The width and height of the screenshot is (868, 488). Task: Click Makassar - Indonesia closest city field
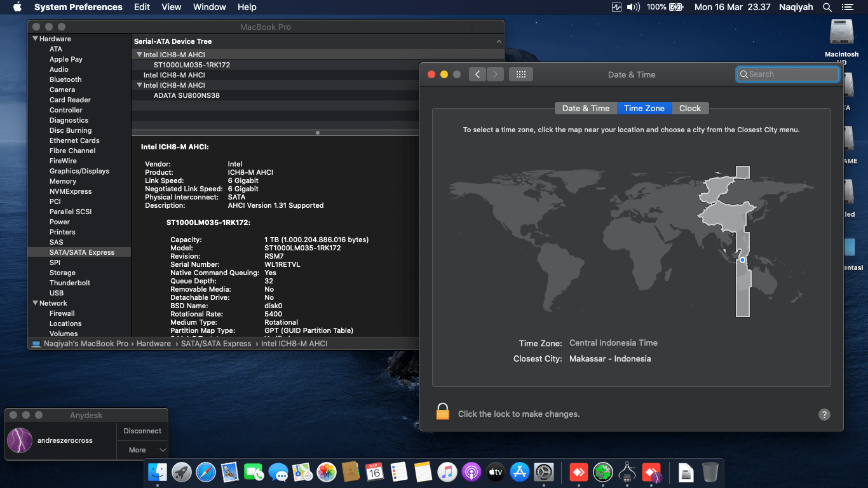[610, 358]
